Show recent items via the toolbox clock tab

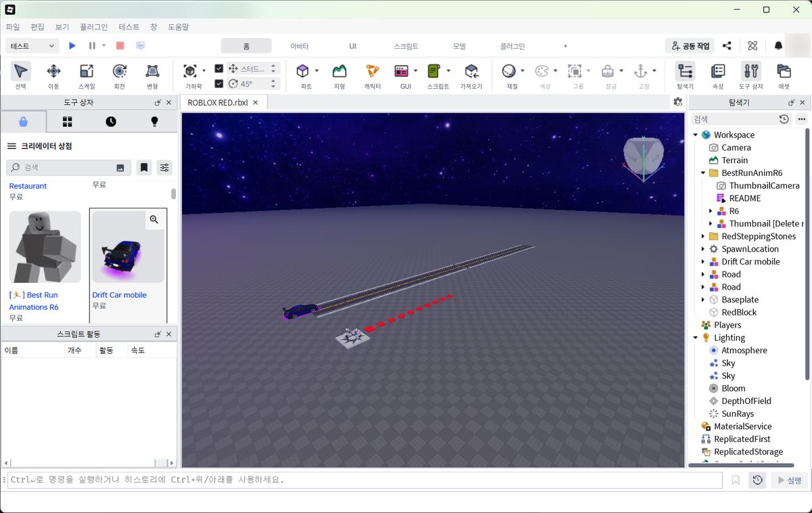pos(111,122)
